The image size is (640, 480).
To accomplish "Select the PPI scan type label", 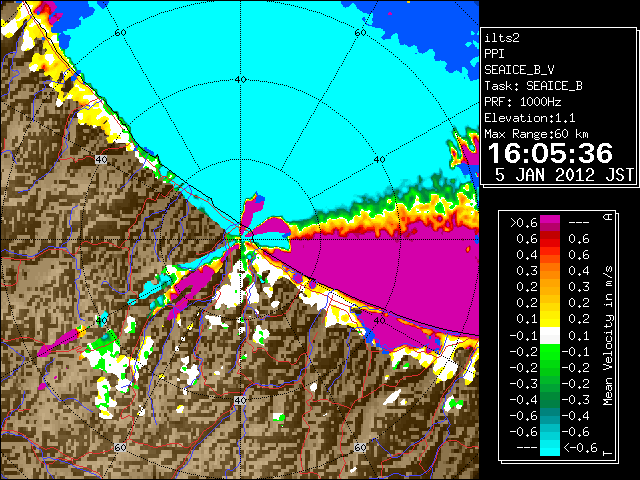I will (x=494, y=54).
